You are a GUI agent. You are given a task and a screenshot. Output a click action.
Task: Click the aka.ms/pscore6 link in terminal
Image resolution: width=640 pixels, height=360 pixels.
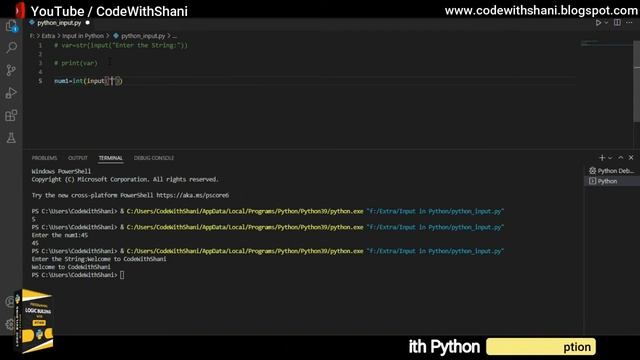tap(193, 196)
